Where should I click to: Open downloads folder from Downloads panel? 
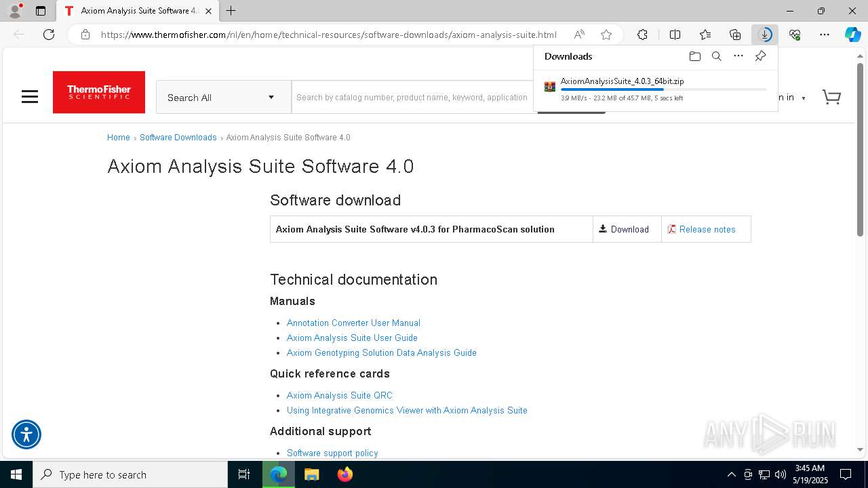coord(694,56)
